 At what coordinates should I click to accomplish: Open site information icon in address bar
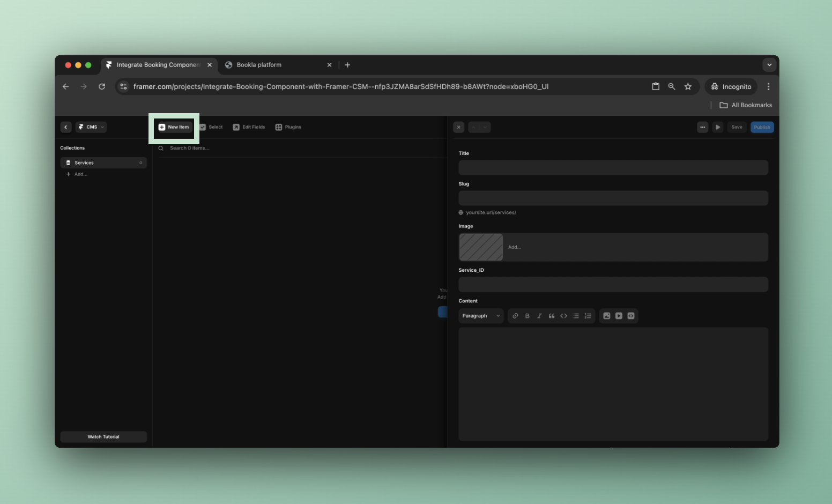point(123,86)
